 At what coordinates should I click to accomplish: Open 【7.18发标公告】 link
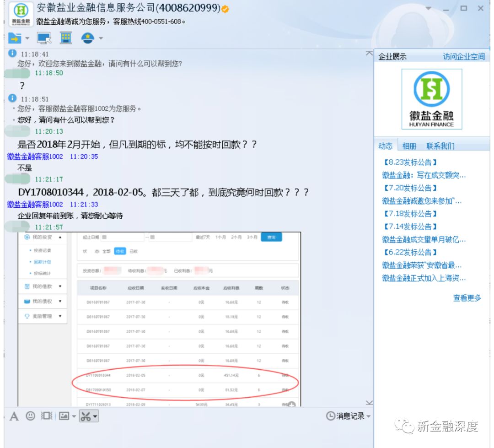pyautogui.click(x=410, y=214)
